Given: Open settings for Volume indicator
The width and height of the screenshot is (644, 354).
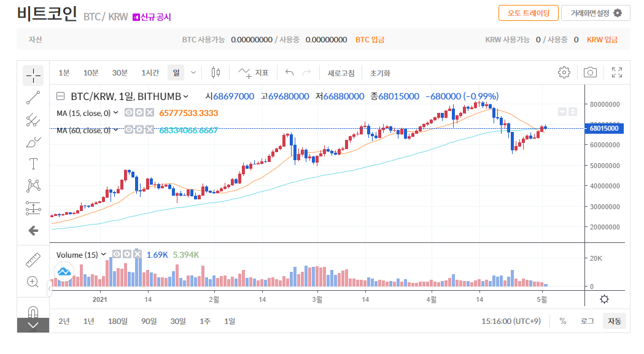Looking at the screenshot, I should (x=127, y=254).
